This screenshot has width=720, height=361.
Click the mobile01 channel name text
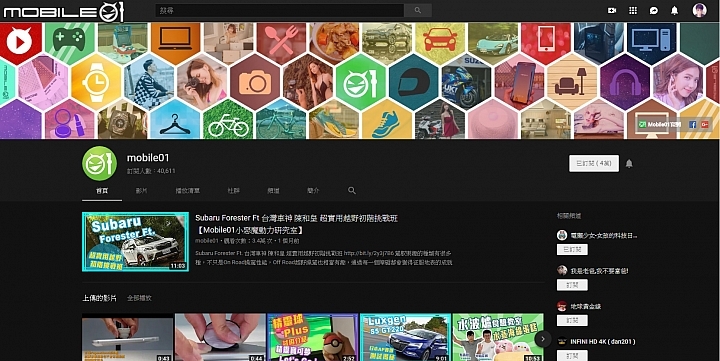148,158
